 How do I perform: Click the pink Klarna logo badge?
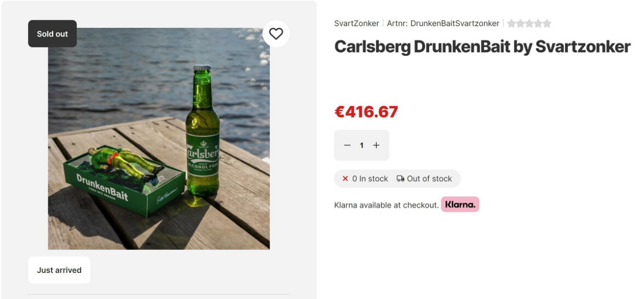coord(460,205)
